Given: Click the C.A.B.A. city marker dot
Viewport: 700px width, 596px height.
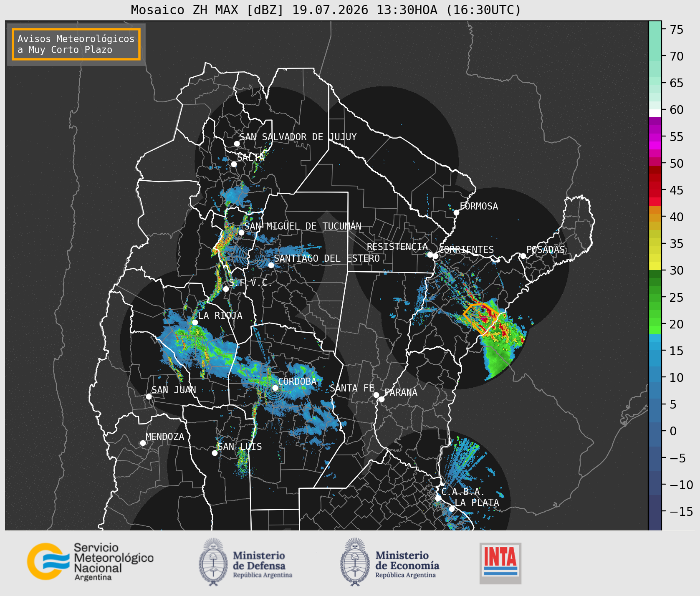Looking at the screenshot, I should [x=438, y=498].
